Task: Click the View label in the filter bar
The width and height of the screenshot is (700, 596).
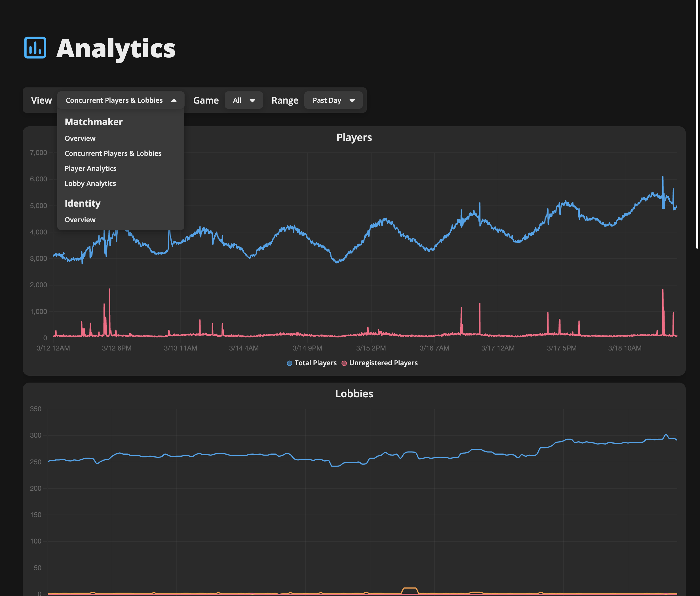Action: point(41,100)
